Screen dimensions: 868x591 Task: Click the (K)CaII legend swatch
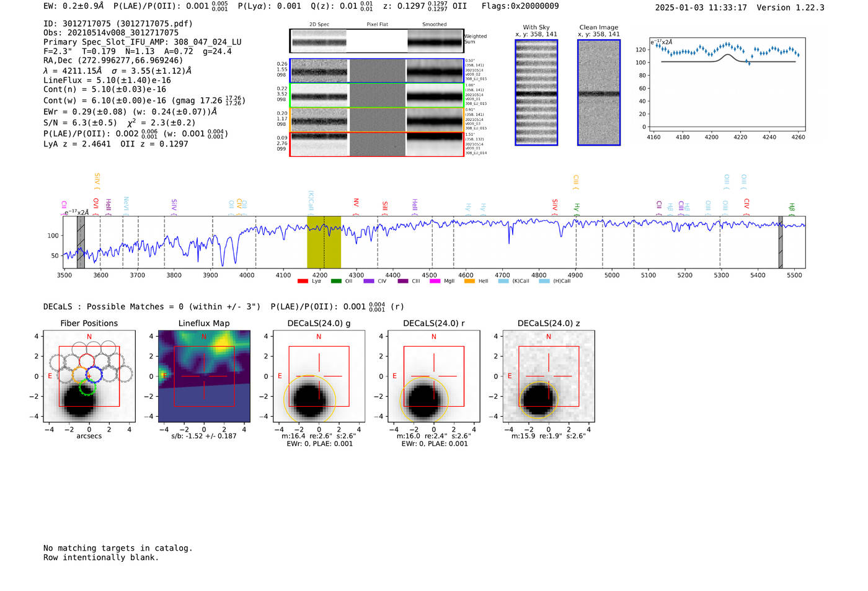click(503, 282)
